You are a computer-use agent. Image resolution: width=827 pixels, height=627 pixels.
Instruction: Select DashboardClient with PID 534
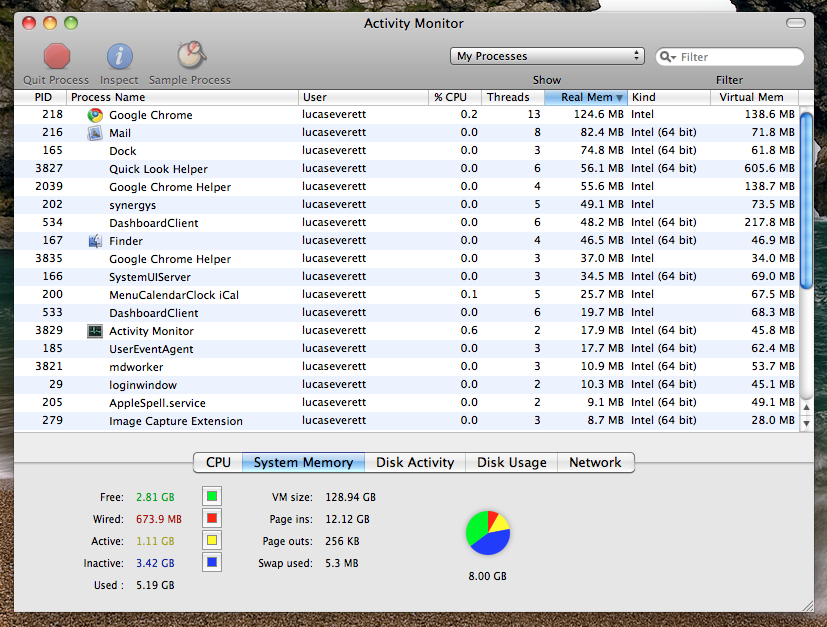click(407, 223)
